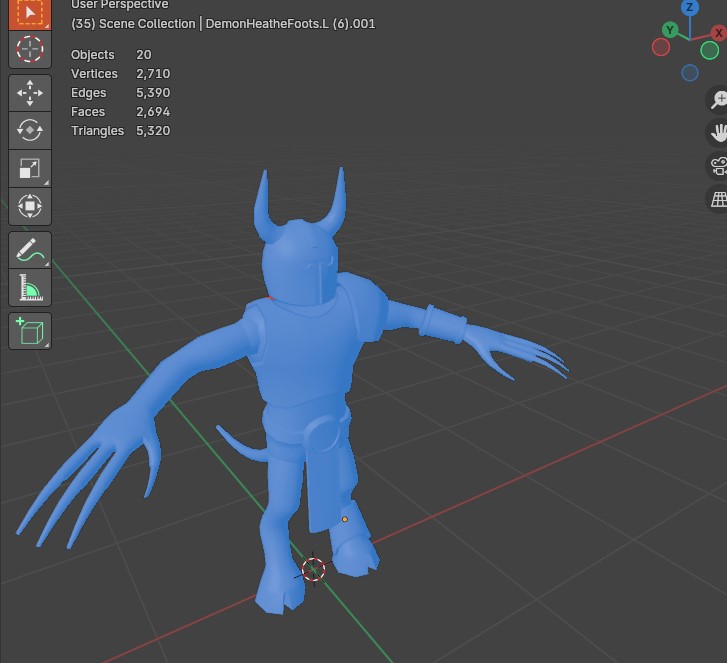Click the unlabeled blue negative Z circle
Viewport: 727px width, 663px height.
click(x=690, y=73)
